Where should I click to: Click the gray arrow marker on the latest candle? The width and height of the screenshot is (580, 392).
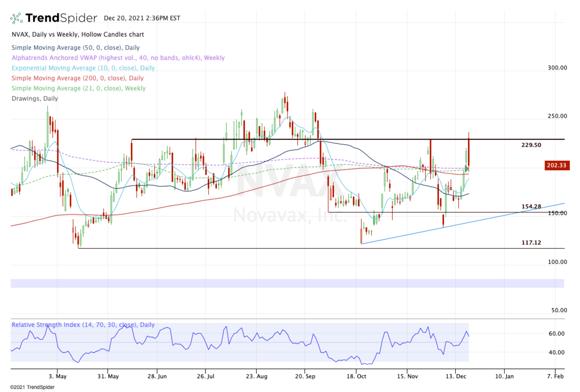(467, 168)
